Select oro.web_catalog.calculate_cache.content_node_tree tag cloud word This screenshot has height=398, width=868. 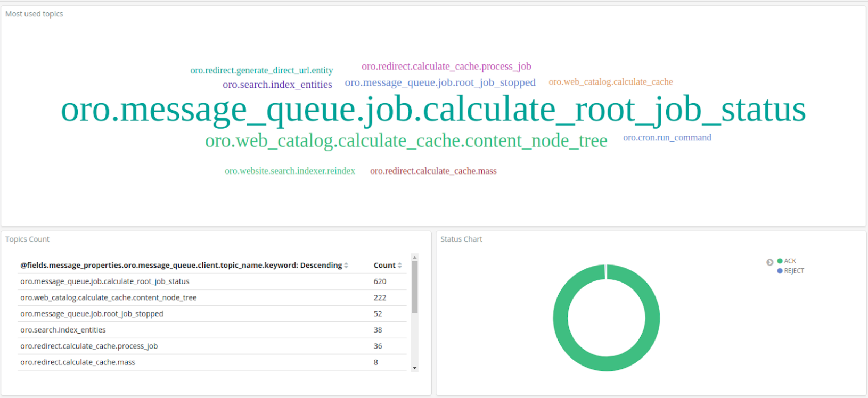click(x=406, y=141)
